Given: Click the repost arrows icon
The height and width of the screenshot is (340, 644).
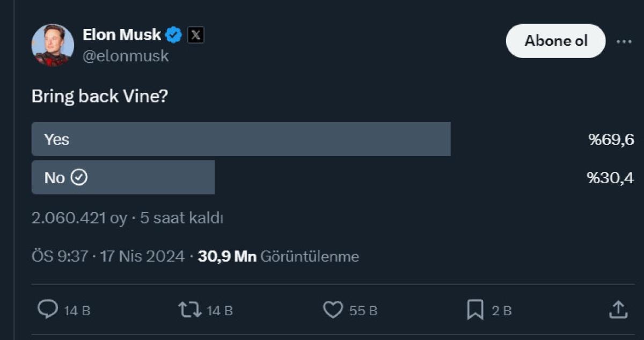Looking at the screenshot, I should [x=189, y=309].
